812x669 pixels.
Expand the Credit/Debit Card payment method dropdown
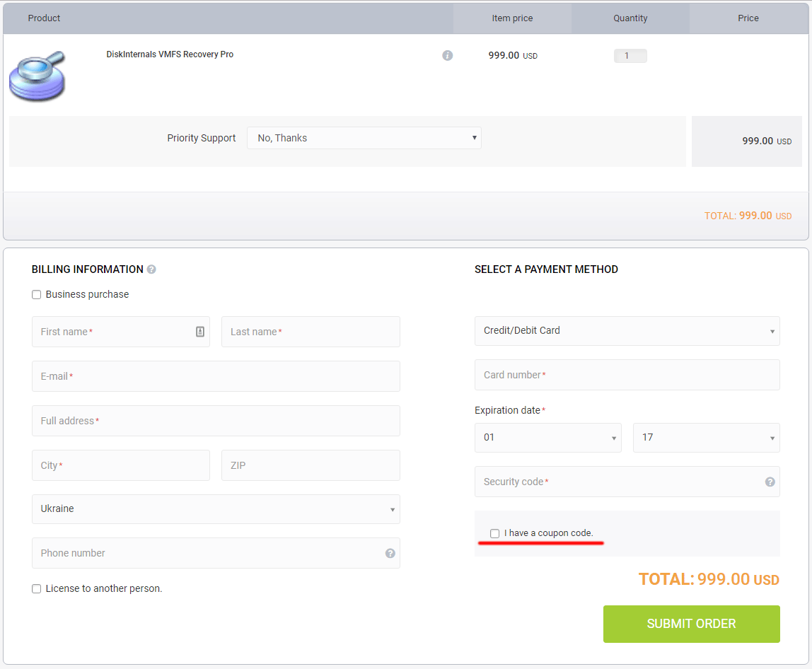(x=627, y=331)
